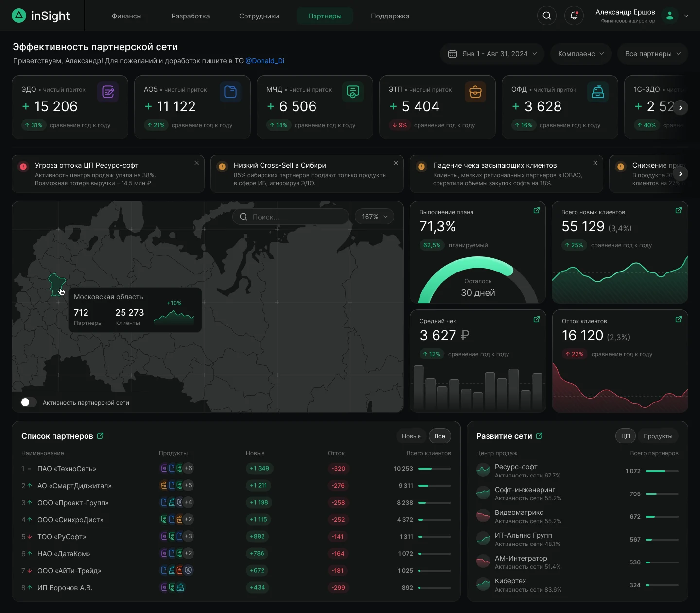
Task: Go to the Финансы tab
Action: tap(127, 16)
